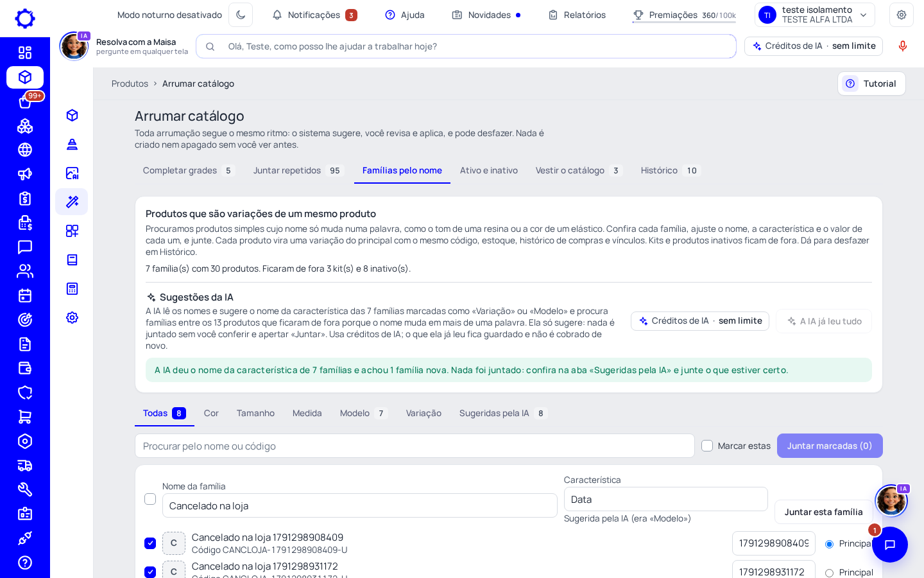Screen dimensions: 924x578
Task: Open Histórico tab
Action: click(x=670, y=170)
